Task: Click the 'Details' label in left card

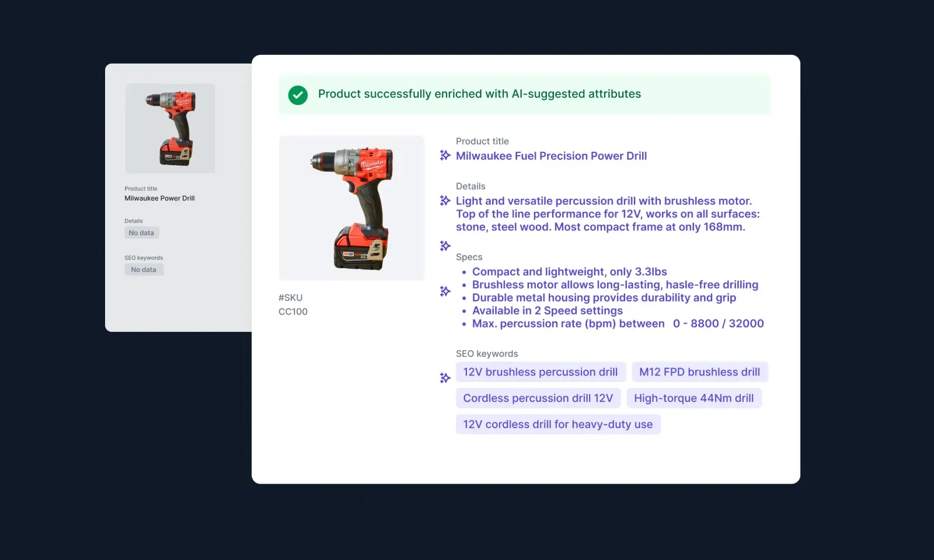Action: tap(134, 221)
